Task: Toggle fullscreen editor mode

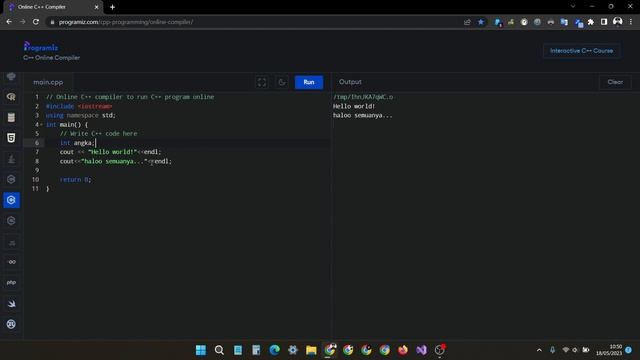Action: point(262,82)
